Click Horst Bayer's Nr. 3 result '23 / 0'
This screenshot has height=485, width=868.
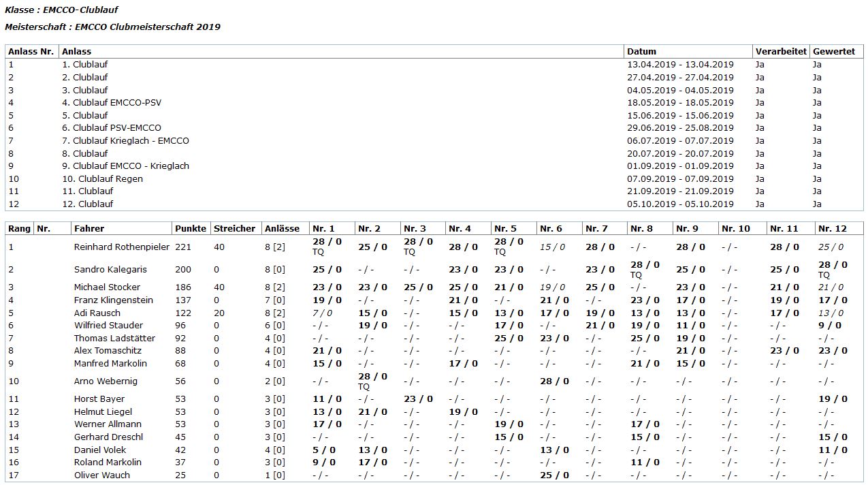[418, 399]
